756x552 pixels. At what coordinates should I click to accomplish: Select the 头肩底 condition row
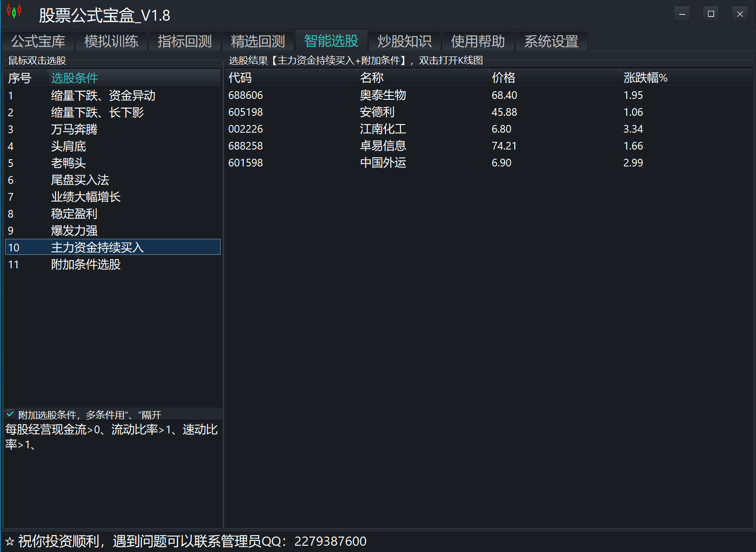pos(69,146)
